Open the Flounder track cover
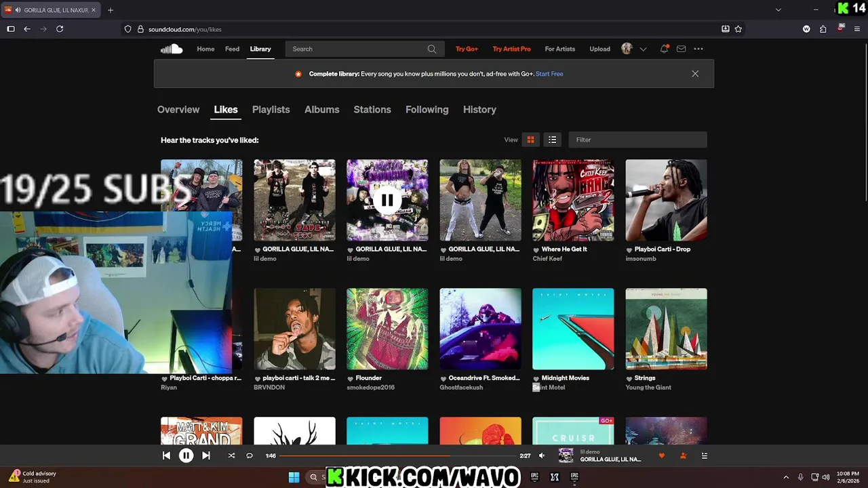 coord(387,329)
